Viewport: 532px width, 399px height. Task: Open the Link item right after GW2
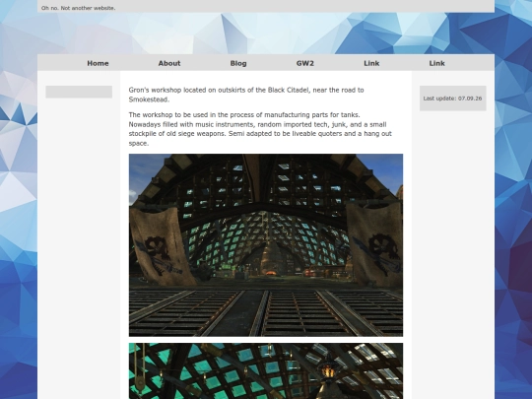click(371, 63)
